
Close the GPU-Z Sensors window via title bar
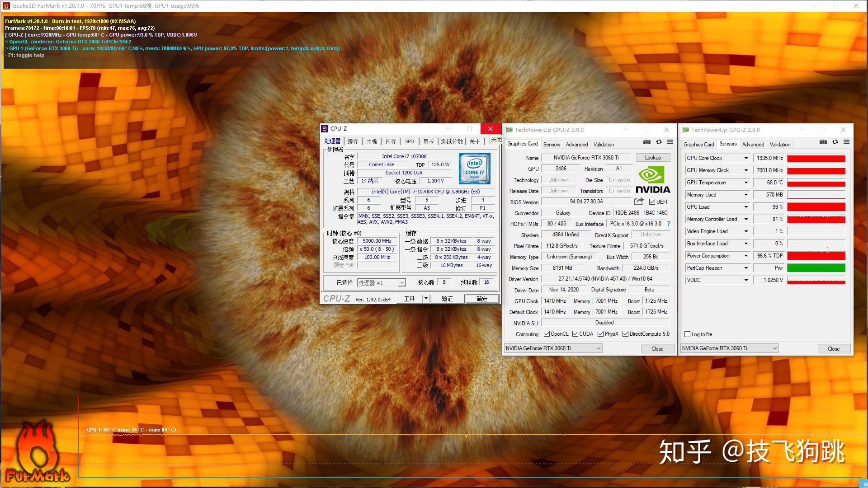pos(843,130)
